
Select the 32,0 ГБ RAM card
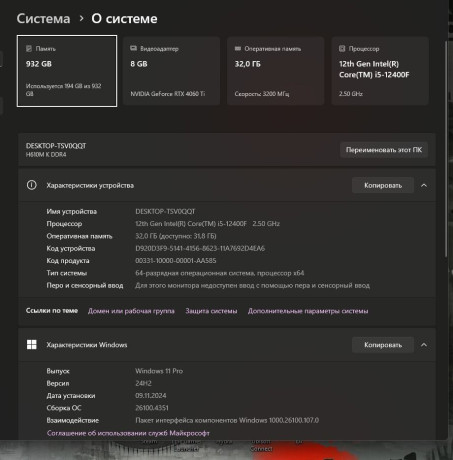click(x=276, y=71)
